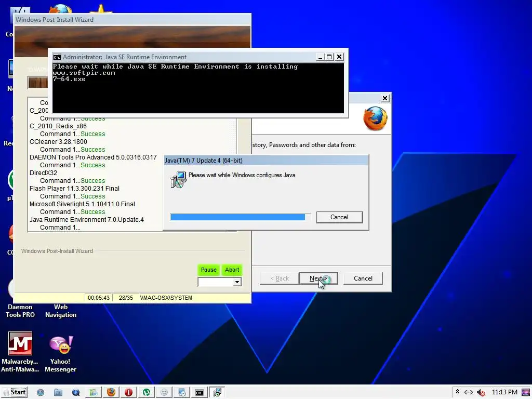Image resolution: width=532 pixels, height=399 pixels.
Task: Select the C_2010_Redis_x86 log entry
Action: point(58,126)
